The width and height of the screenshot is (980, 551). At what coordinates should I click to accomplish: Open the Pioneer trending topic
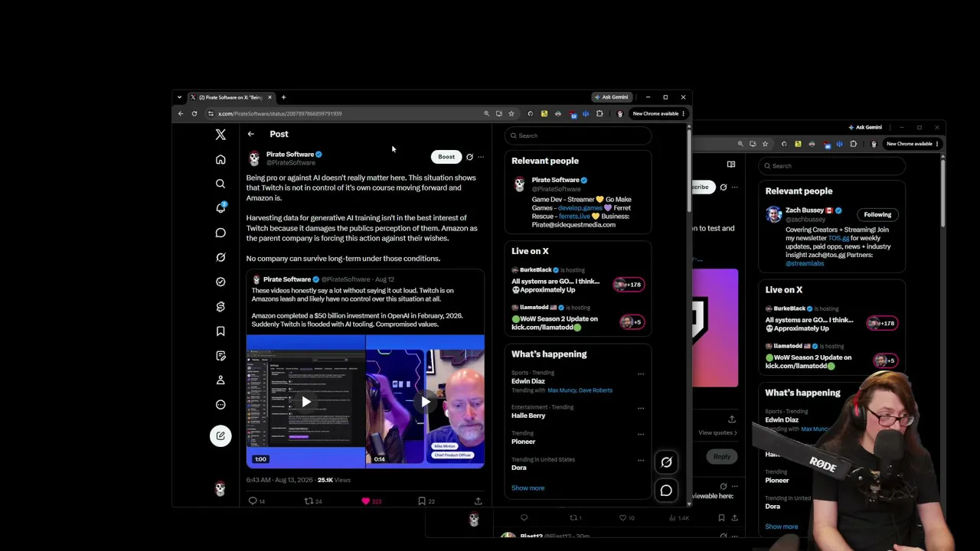[x=524, y=442]
